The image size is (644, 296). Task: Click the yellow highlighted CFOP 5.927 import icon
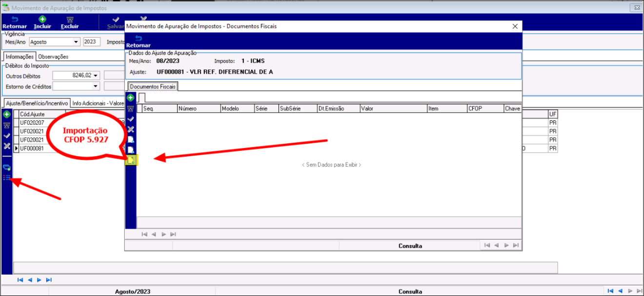tap(131, 160)
